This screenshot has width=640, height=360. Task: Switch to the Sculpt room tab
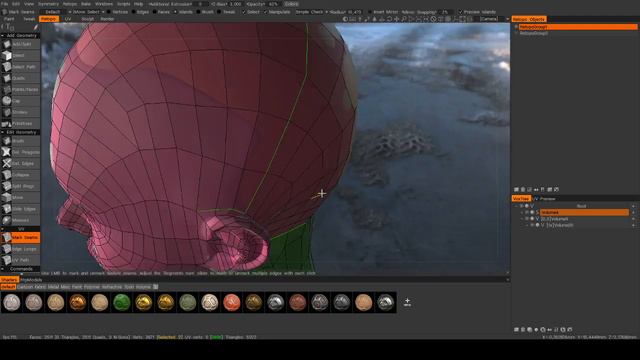(x=87, y=19)
